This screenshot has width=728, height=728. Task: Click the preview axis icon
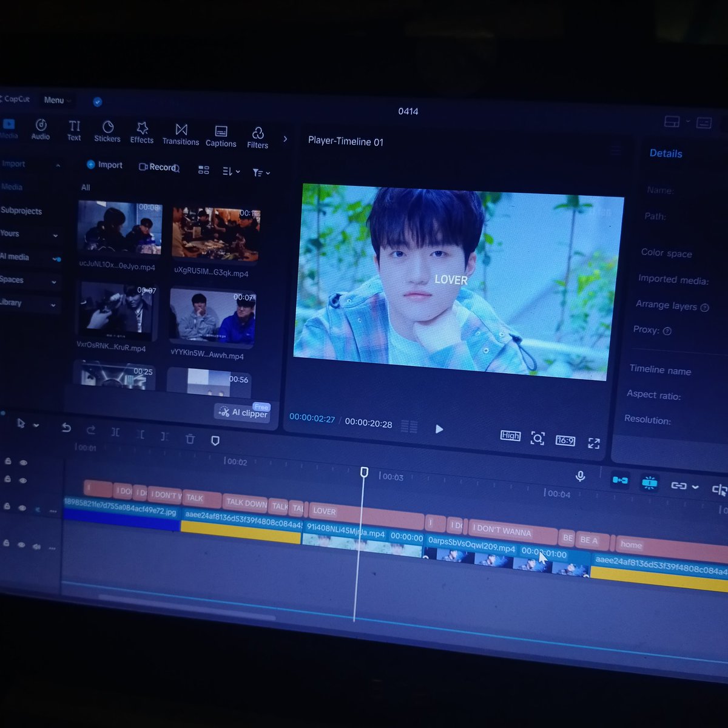[720, 490]
